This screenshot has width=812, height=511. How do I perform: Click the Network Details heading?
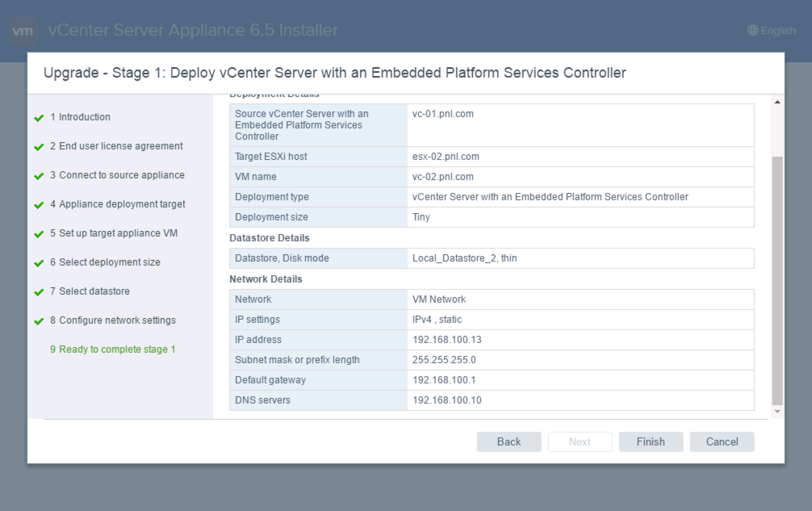[x=266, y=279]
